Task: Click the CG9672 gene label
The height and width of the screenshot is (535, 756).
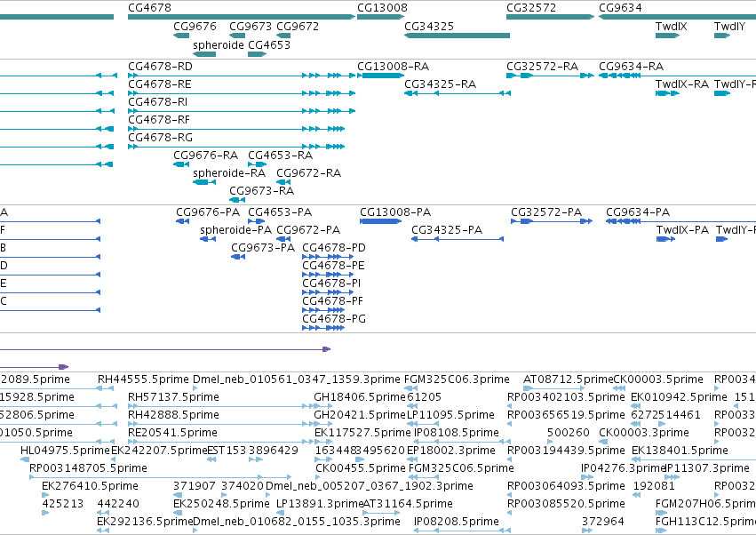Action: 298,27
